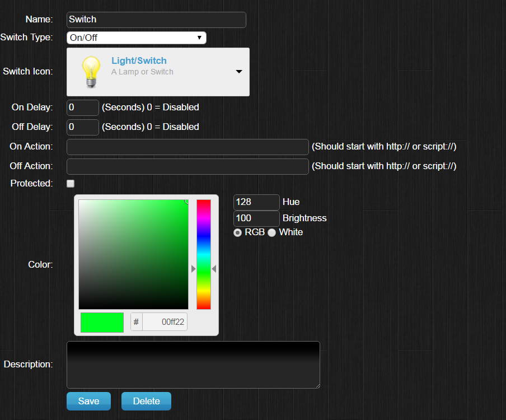The image size is (506, 420).
Task: Click the Name text field
Action: [156, 20]
